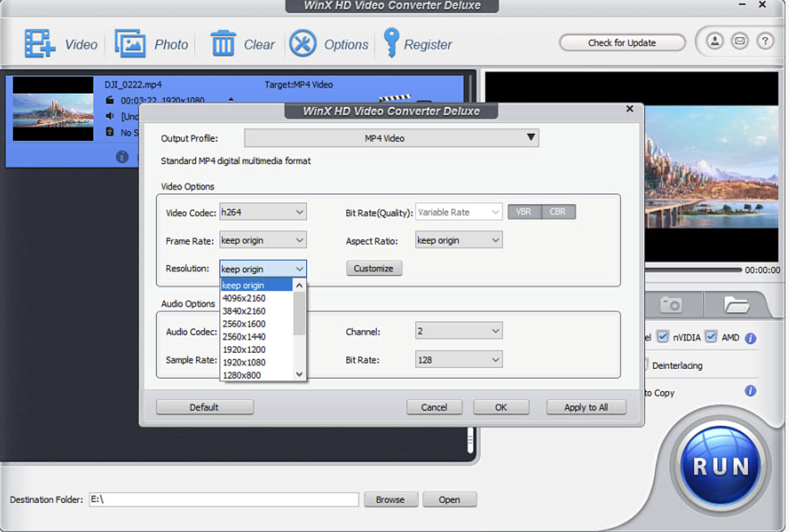789x532 pixels.
Task: Expand the Aspect Ratio dropdown
Action: pyautogui.click(x=459, y=240)
